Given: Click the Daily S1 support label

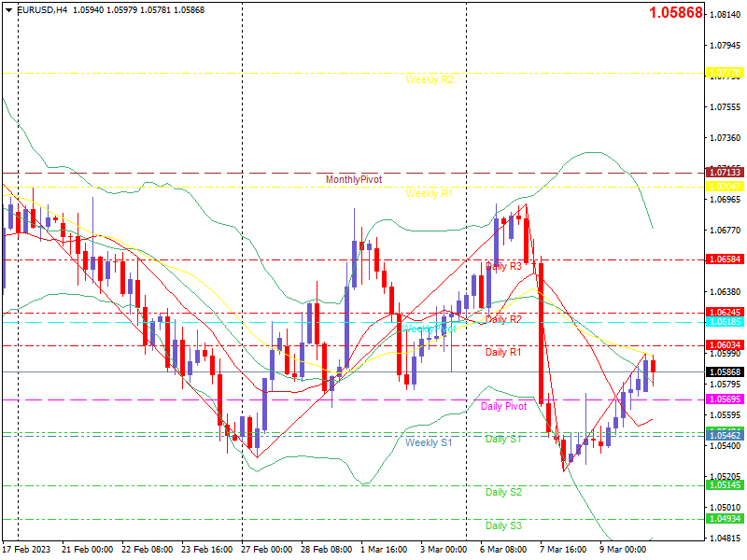Looking at the screenshot, I should click(x=503, y=439).
